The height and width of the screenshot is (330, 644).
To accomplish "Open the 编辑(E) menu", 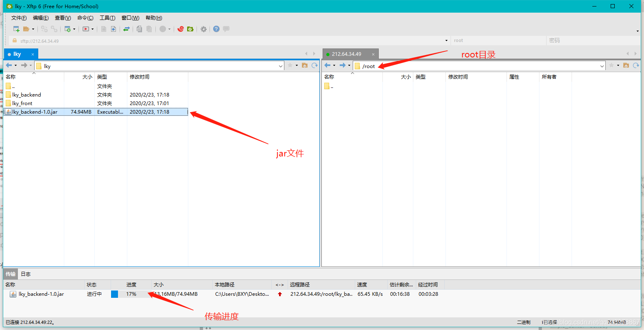I will pos(41,18).
